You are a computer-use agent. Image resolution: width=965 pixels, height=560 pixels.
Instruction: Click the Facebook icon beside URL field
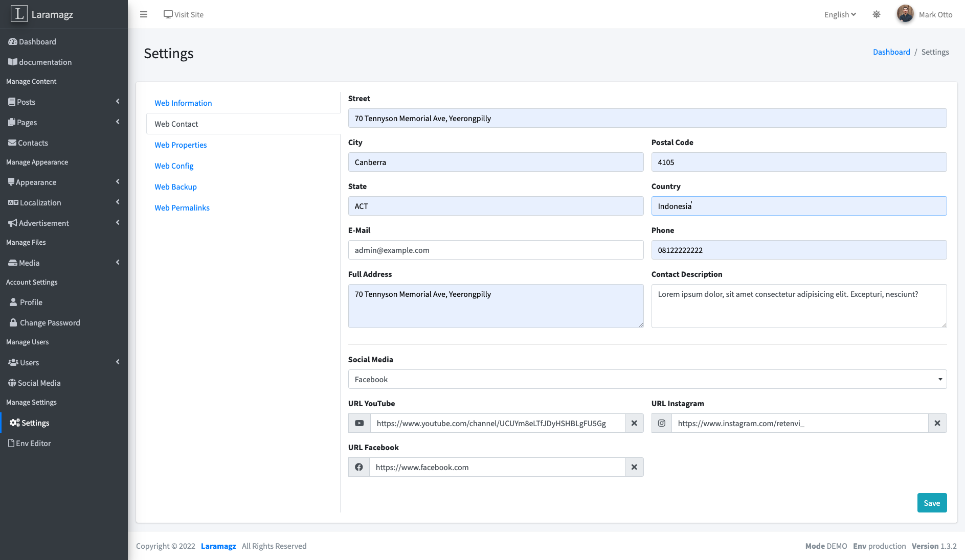coord(359,467)
